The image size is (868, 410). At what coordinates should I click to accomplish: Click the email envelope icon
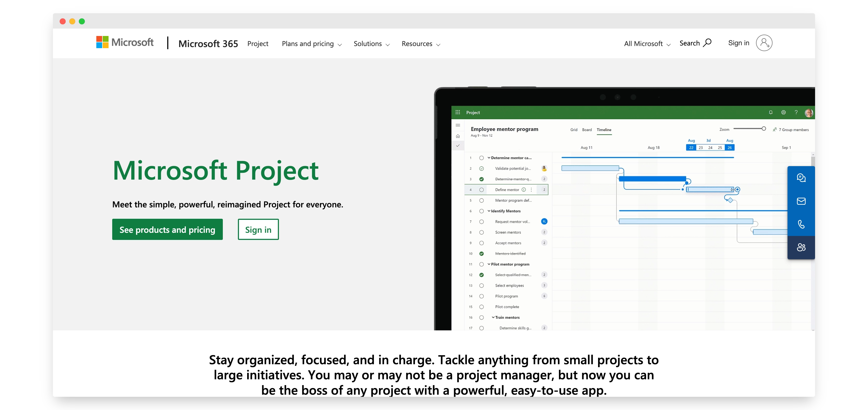point(802,201)
